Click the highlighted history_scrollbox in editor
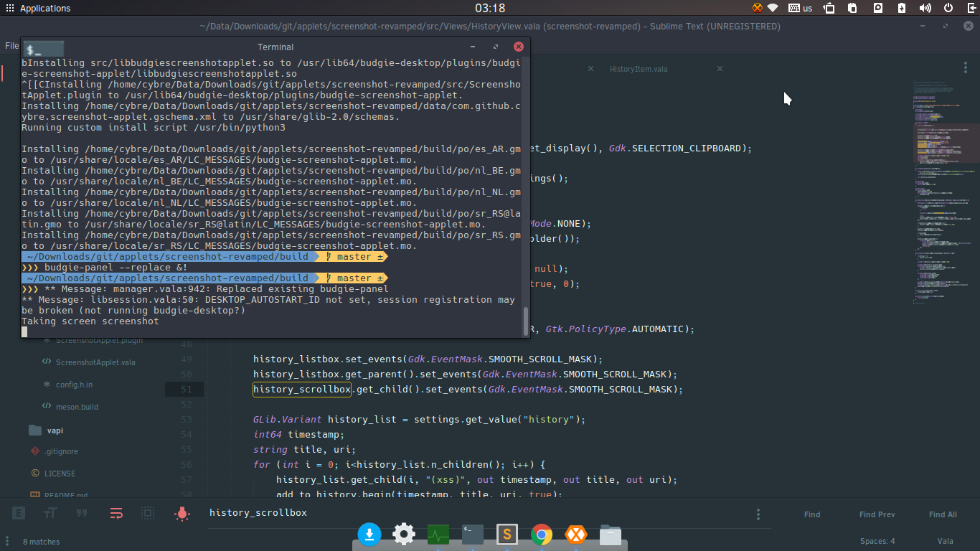The width and height of the screenshot is (980, 551). [302, 390]
